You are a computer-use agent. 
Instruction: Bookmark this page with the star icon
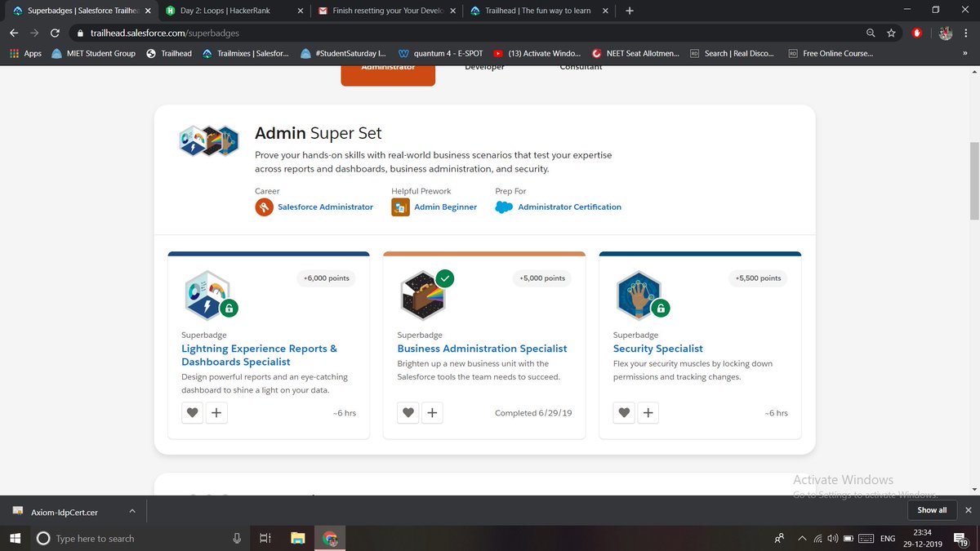(891, 33)
